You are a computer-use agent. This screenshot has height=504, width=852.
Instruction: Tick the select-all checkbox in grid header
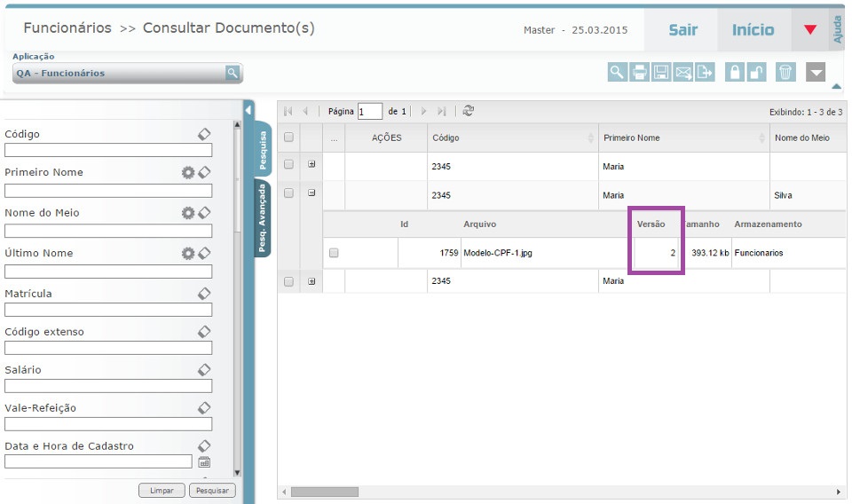(x=288, y=138)
